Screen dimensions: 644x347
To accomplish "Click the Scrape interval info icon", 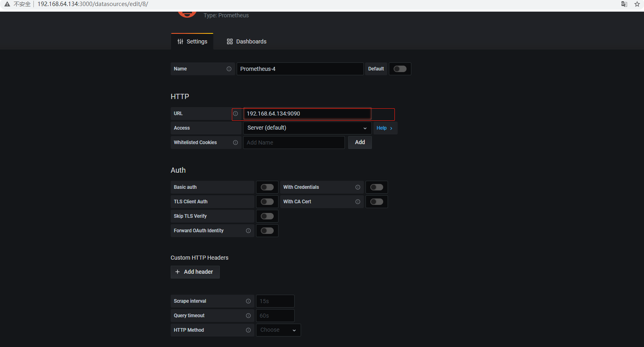I will click(248, 301).
